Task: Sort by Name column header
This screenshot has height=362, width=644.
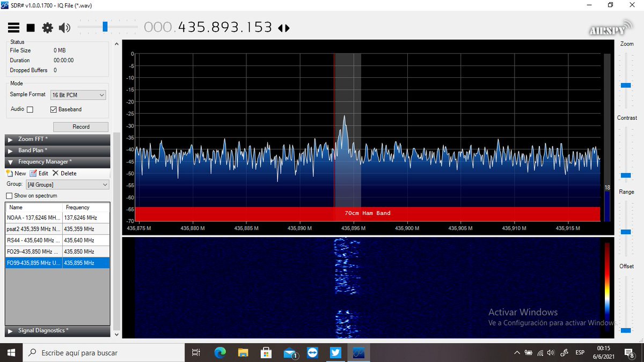Action: pyautogui.click(x=34, y=207)
